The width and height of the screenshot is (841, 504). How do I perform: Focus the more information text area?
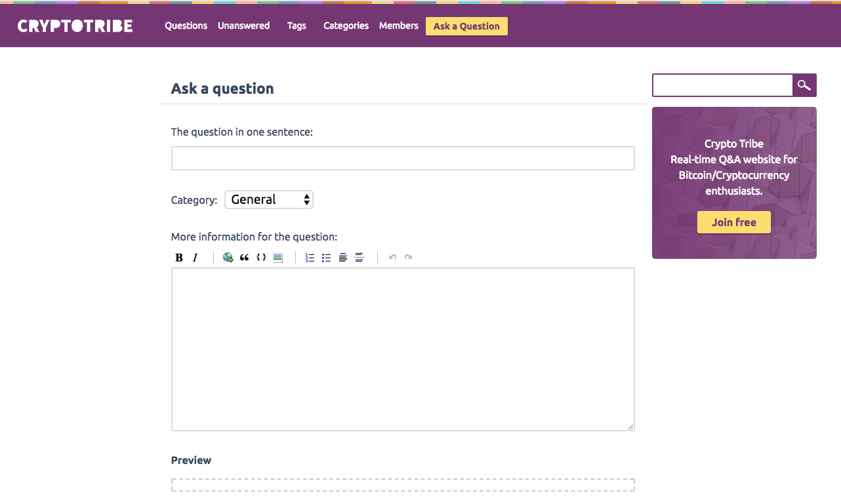tap(403, 349)
